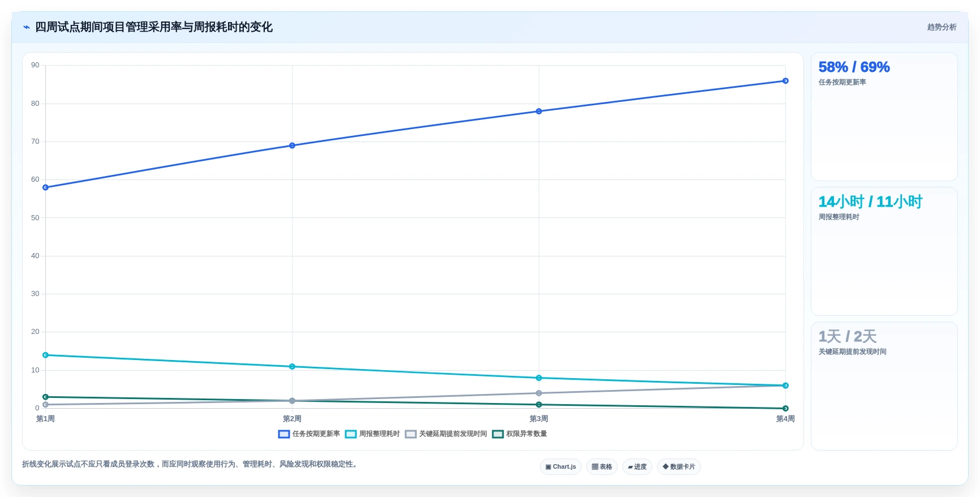Click the 第3周 x-axis label
This screenshot has height=497, width=980.
[539, 419]
